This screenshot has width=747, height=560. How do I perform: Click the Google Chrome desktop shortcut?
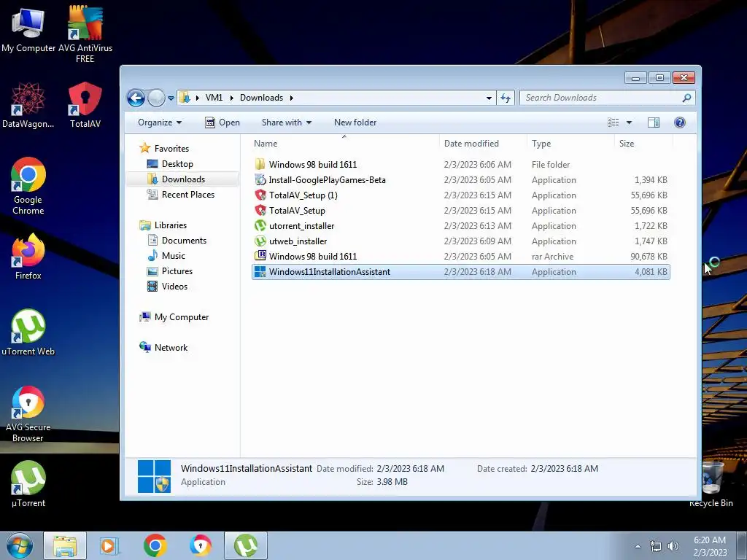(28, 186)
